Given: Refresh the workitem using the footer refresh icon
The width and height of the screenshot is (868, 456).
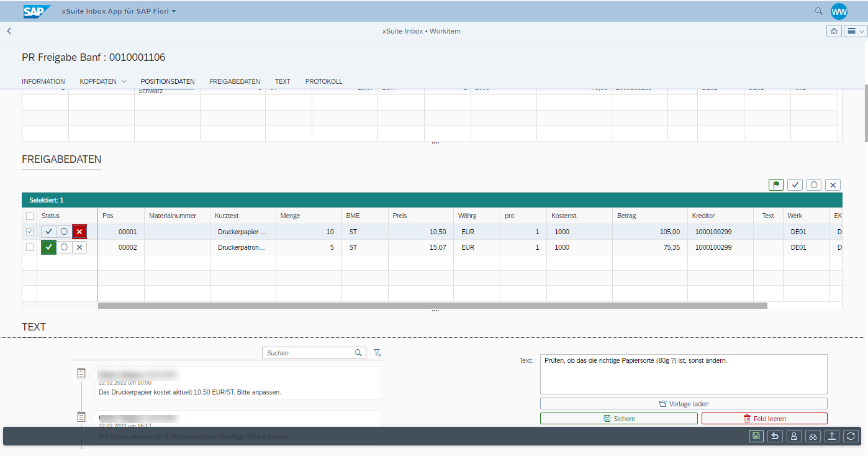Looking at the screenshot, I should click(851, 436).
